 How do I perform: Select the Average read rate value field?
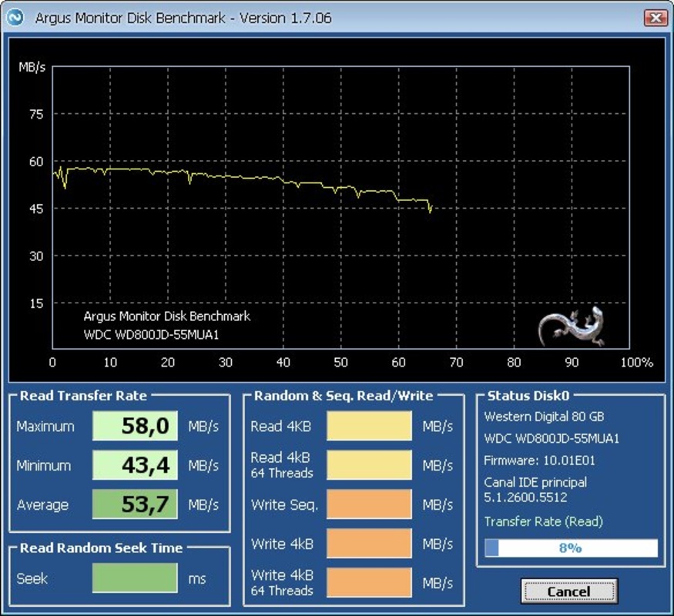[135, 504]
